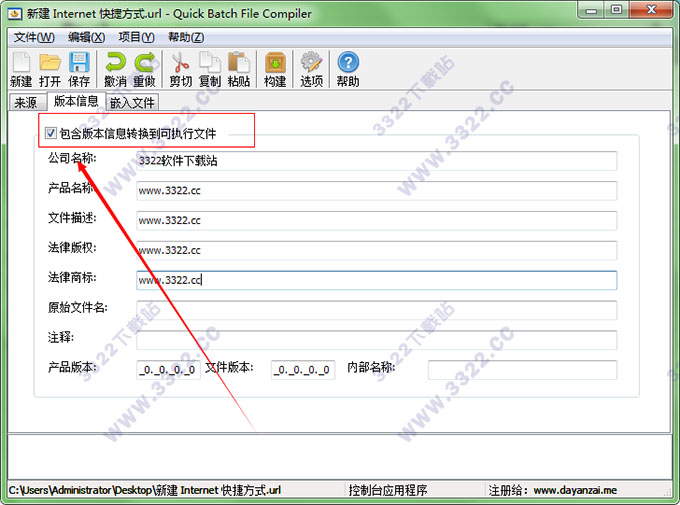Screen dimensions: 680x505
Task: Click the 文件描述 input field
Action: click(x=376, y=220)
